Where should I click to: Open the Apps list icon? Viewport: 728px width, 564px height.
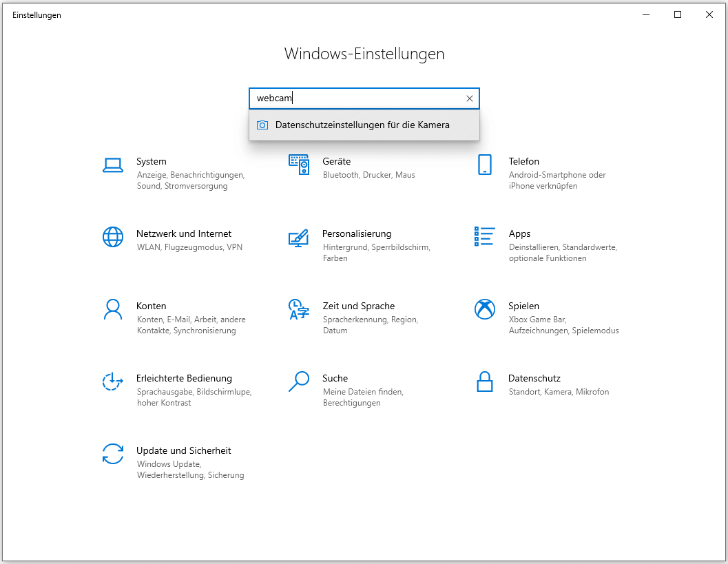pos(485,236)
